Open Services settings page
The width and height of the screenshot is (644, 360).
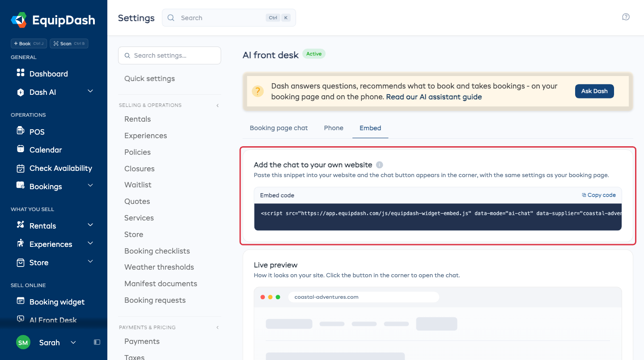pos(139,218)
